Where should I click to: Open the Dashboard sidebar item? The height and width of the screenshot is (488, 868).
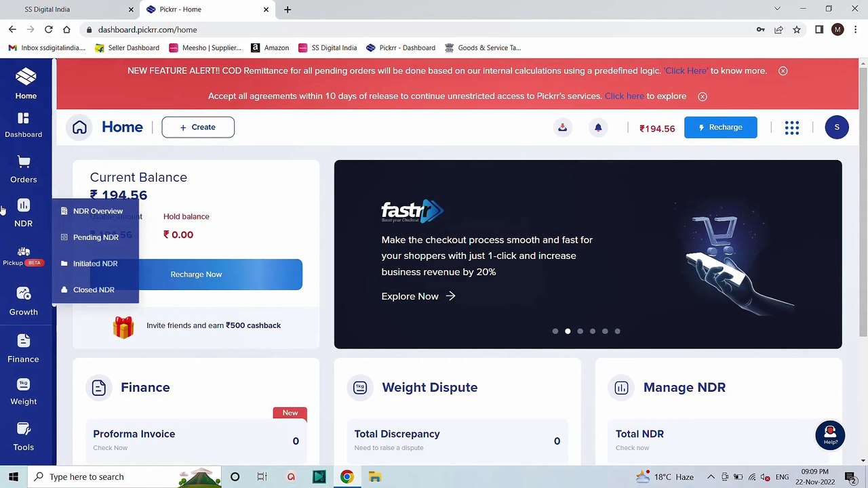tap(23, 125)
